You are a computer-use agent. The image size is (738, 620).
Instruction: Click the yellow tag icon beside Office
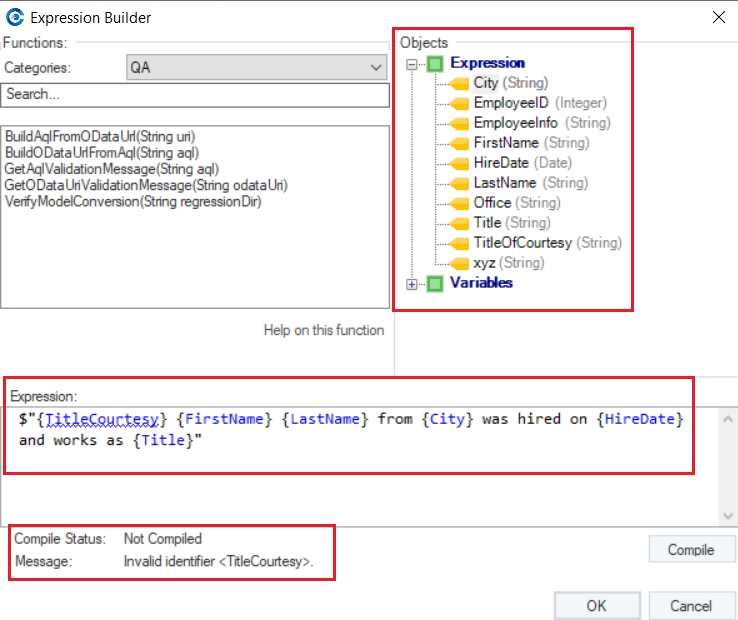(459, 203)
